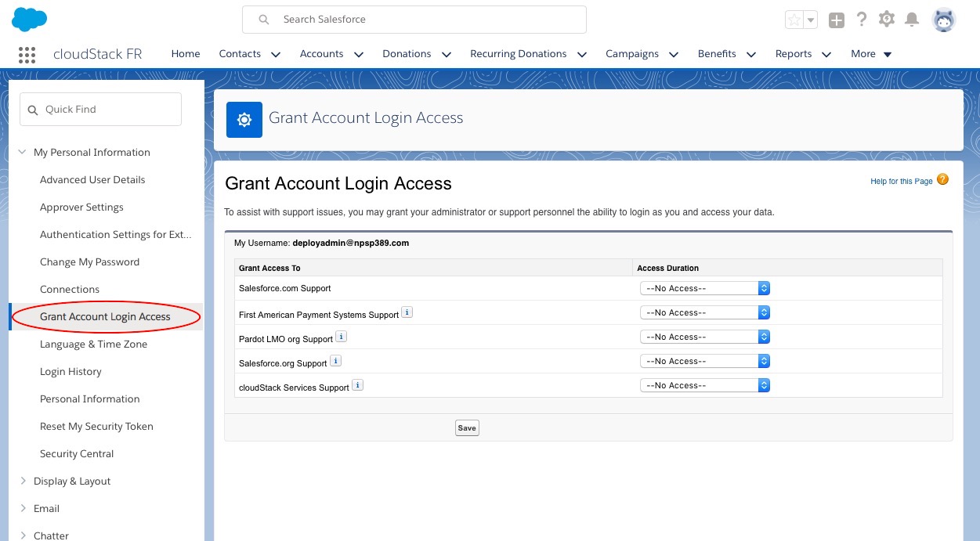This screenshot has height=541, width=980.
Task: Open Access Duration dropdown for Pardot LMO org Support
Action: [705, 337]
